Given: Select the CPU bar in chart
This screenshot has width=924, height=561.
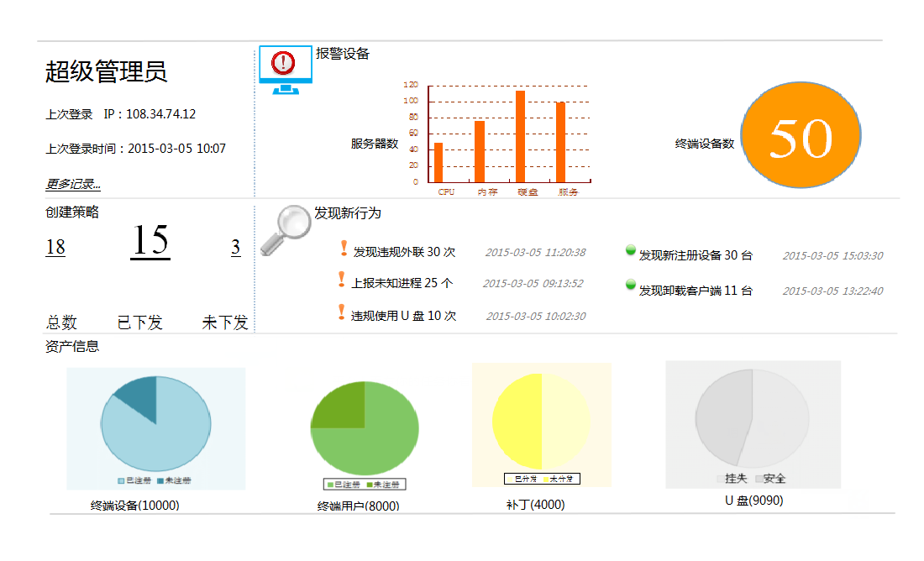Looking at the screenshot, I should click(x=438, y=162).
